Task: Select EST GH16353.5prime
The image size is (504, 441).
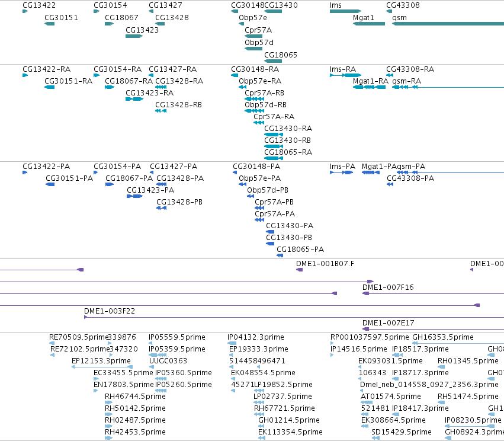Action: pos(458,344)
